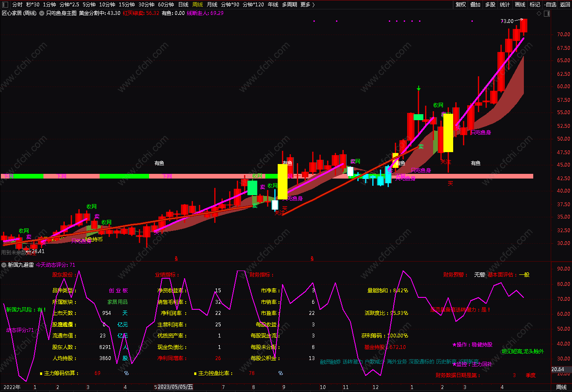Click the left red S marker under chart
This screenshot has height=392, width=572.
point(176,258)
